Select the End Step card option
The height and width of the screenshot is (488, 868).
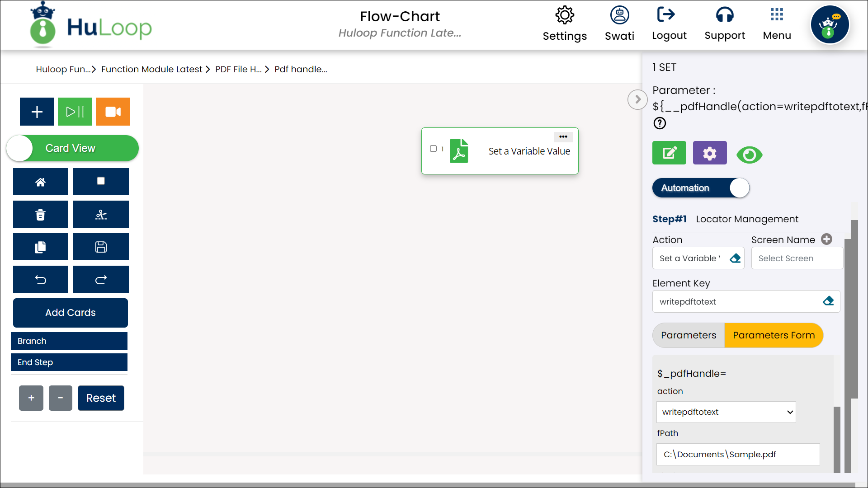click(x=69, y=362)
